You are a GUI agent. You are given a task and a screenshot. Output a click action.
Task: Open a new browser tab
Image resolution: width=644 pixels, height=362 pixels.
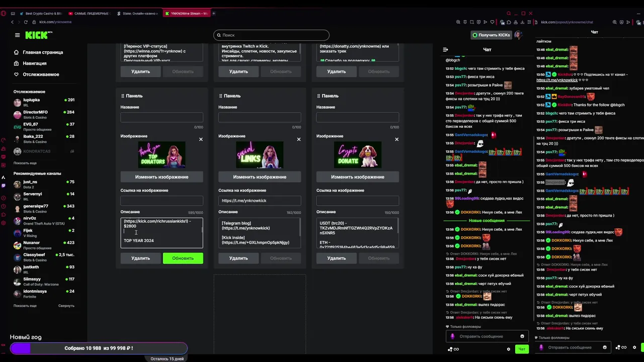click(214, 14)
